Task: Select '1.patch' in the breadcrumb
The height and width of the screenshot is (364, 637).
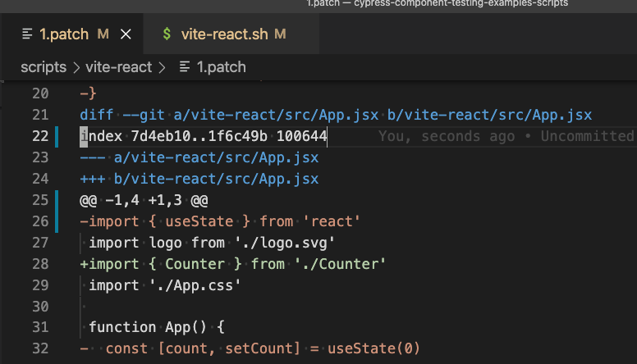Action: [x=222, y=67]
